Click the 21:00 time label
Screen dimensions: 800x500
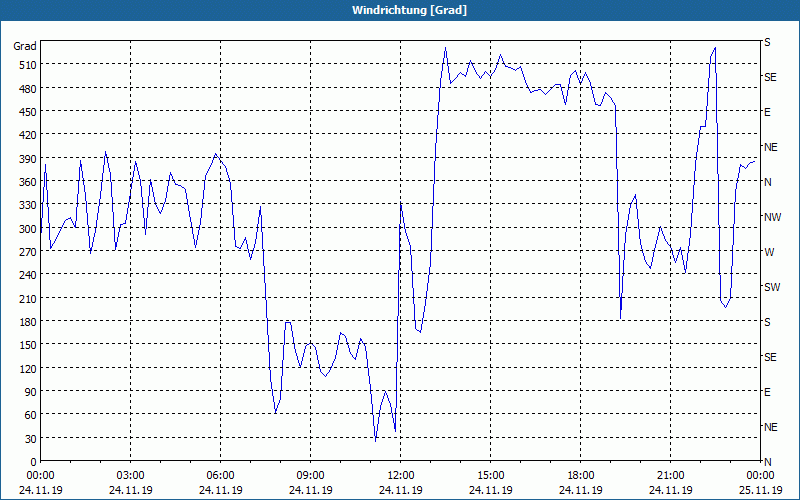671,476
